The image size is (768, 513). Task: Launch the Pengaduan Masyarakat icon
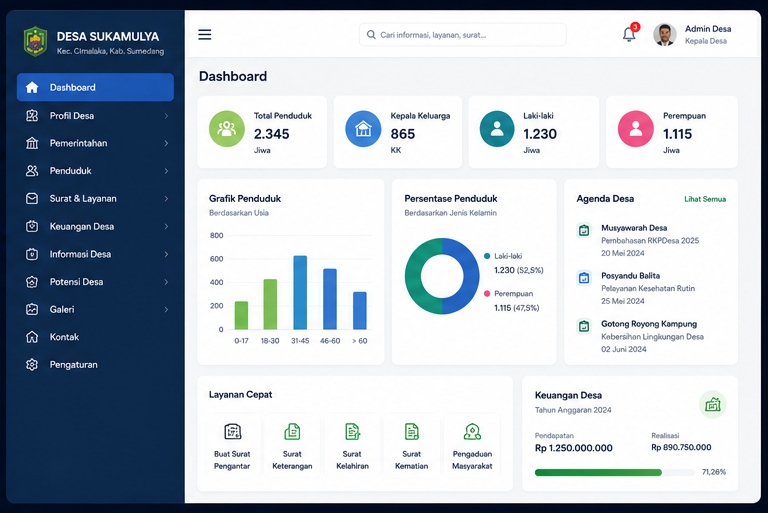coord(472,431)
